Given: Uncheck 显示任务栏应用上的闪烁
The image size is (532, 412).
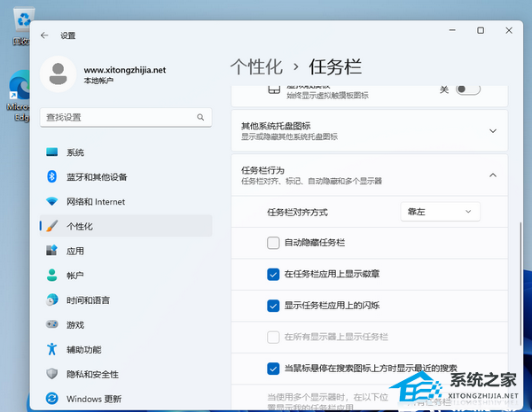Looking at the screenshot, I should click(x=273, y=306).
